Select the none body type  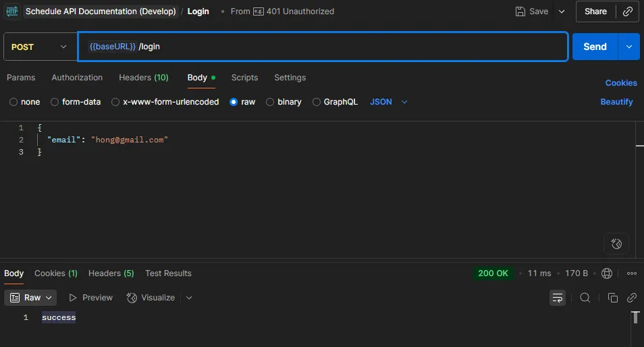pyautogui.click(x=24, y=102)
